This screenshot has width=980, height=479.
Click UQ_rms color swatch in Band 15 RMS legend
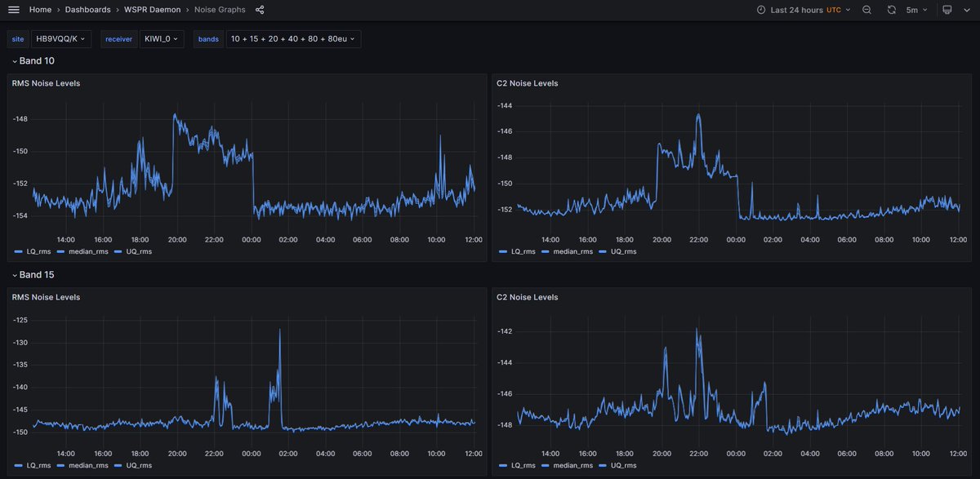coord(118,466)
